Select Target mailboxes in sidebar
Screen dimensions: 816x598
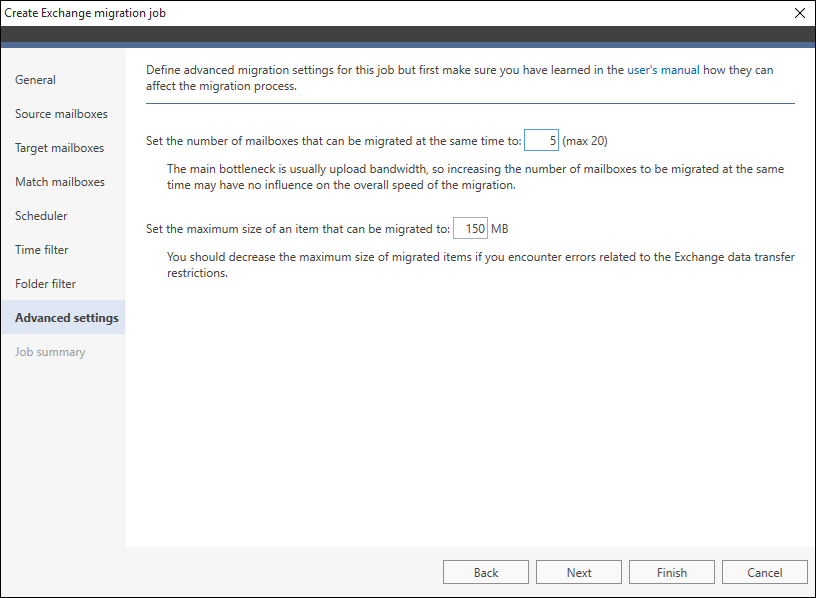(59, 148)
